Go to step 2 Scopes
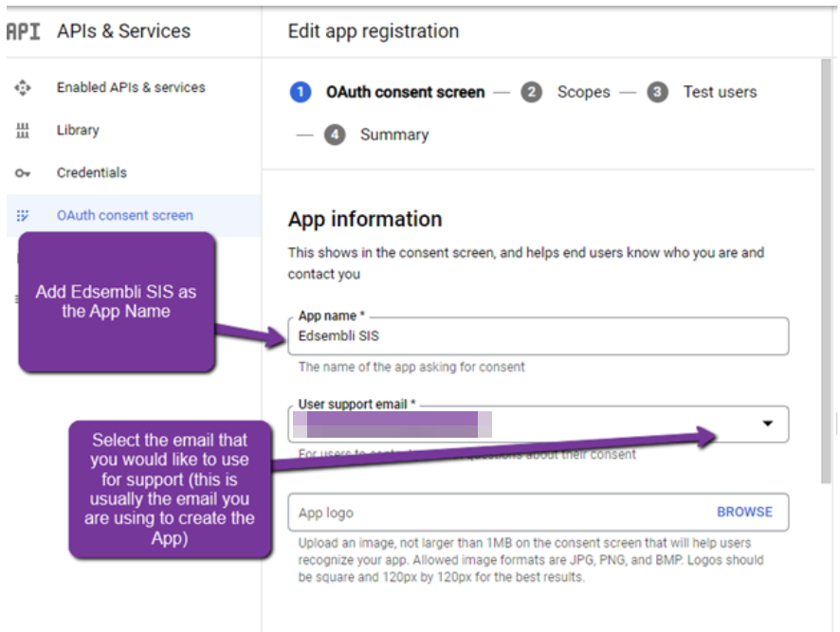 pos(583,92)
